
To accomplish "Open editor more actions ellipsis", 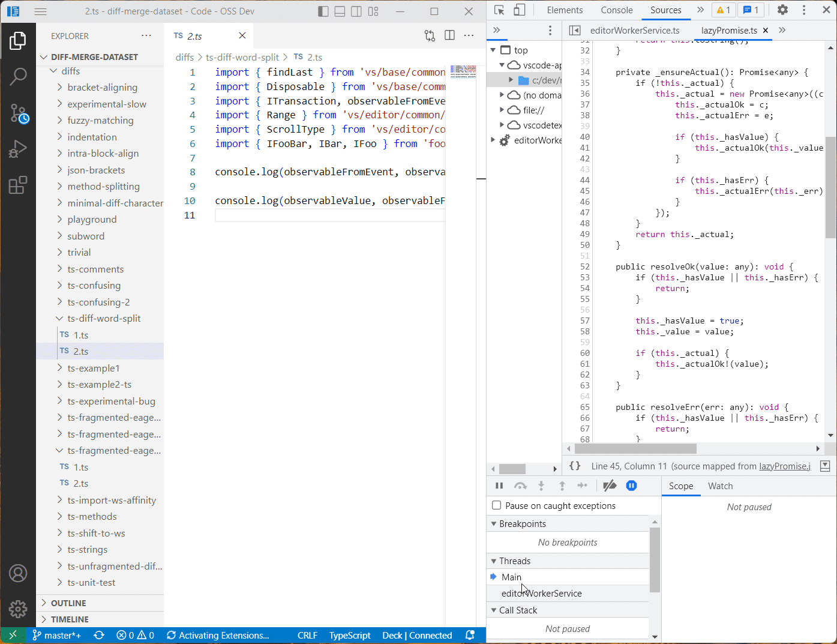I will pos(469,36).
